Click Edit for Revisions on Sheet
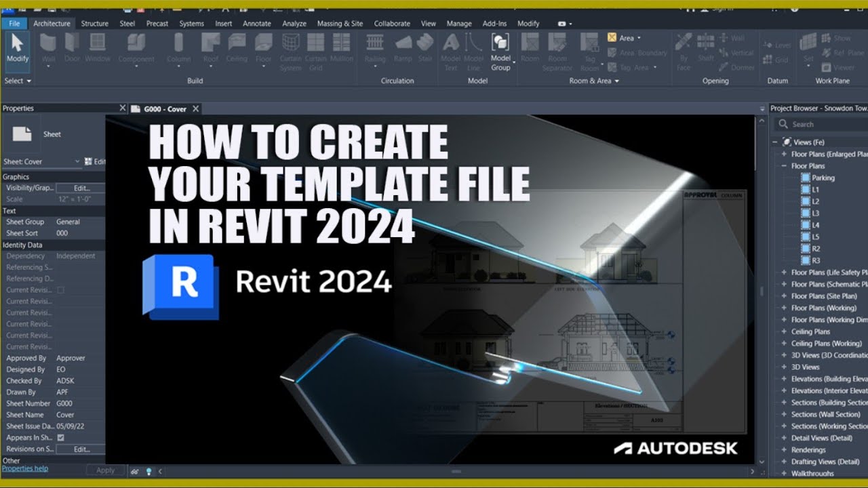This screenshot has height=488, width=868. tap(81, 449)
